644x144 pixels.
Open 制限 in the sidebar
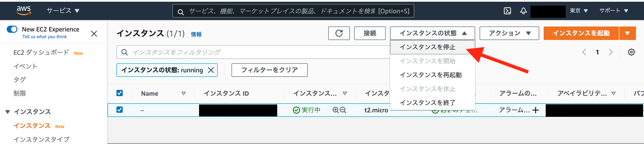pyautogui.click(x=19, y=93)
